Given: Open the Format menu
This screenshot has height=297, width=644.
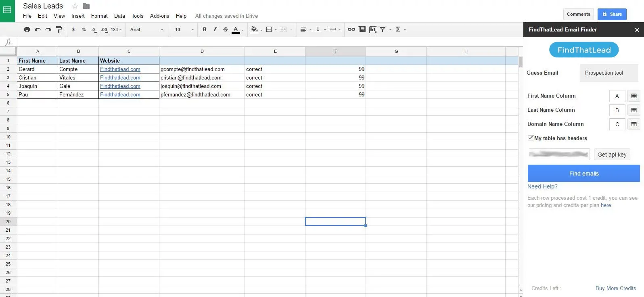Looking at the screenshot, I should click(99, 16).
